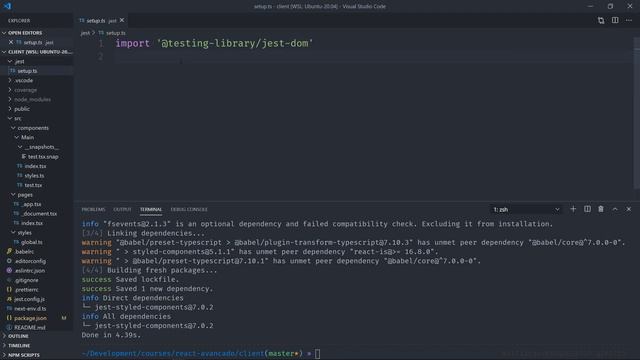
Task: Open styles.ts file in Main
Action: tap(37, 176)
